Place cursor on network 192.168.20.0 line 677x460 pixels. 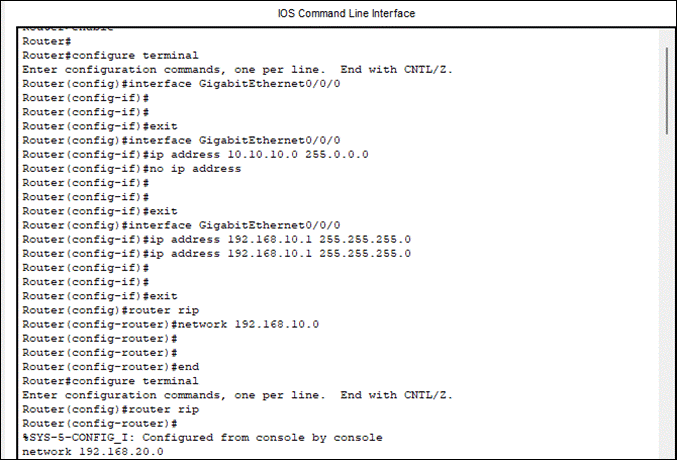pyautogui.click(x=93, y=452)
